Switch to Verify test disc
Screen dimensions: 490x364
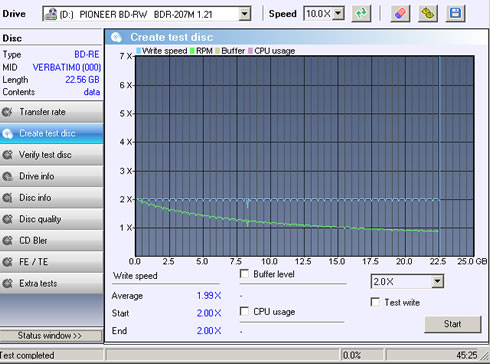click(51, 155)
